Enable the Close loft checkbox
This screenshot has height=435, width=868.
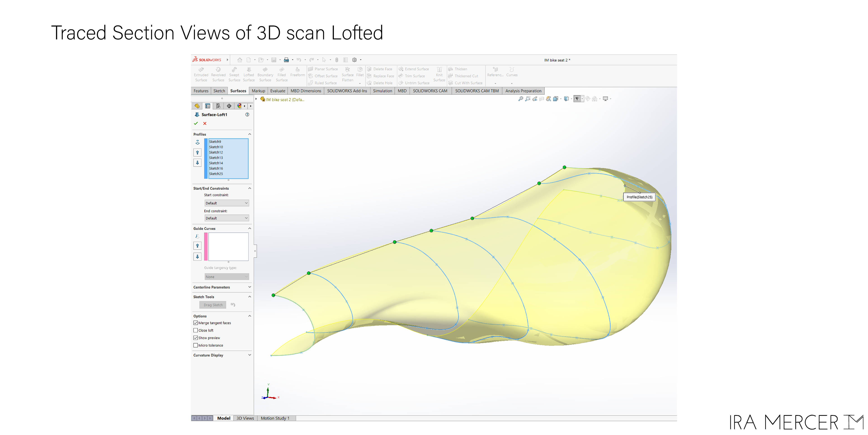click(196, 330)
